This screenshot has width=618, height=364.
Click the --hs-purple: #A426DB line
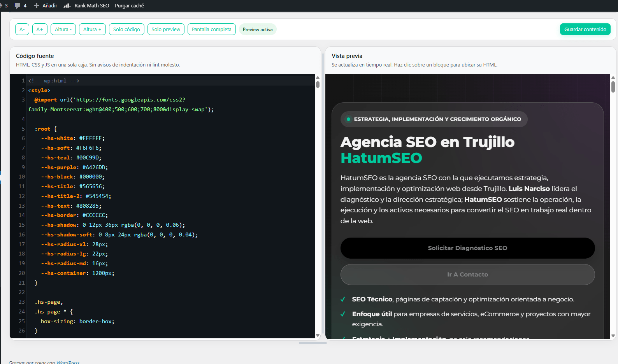pos(74,167)
